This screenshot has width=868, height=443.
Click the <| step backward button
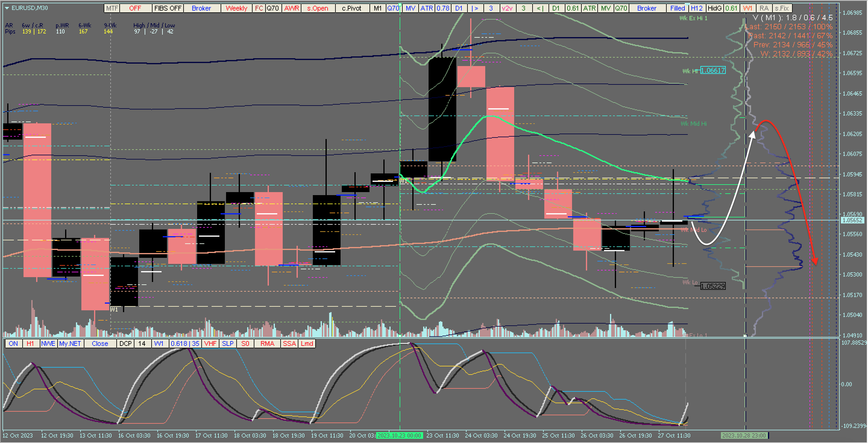pos(540,8)
